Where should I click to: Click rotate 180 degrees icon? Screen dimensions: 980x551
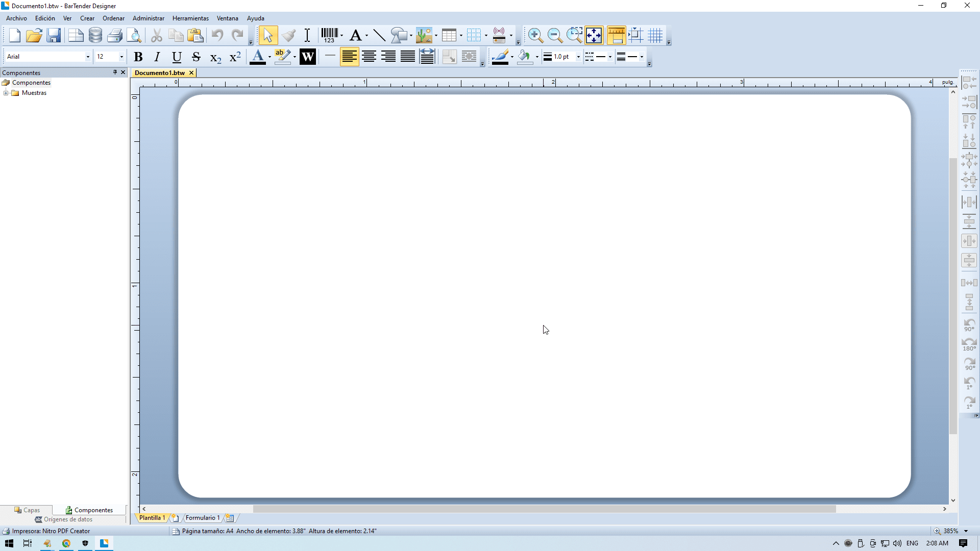point(969,344)
